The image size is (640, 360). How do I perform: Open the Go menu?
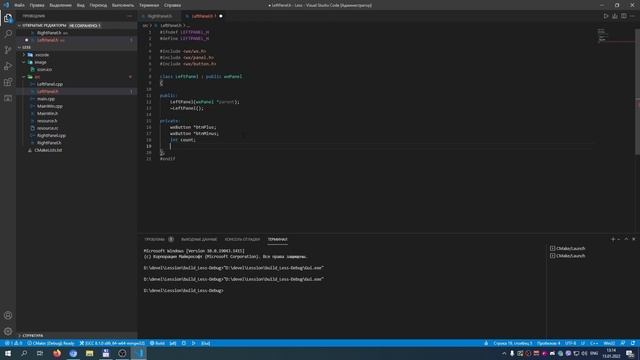[98, 5]
